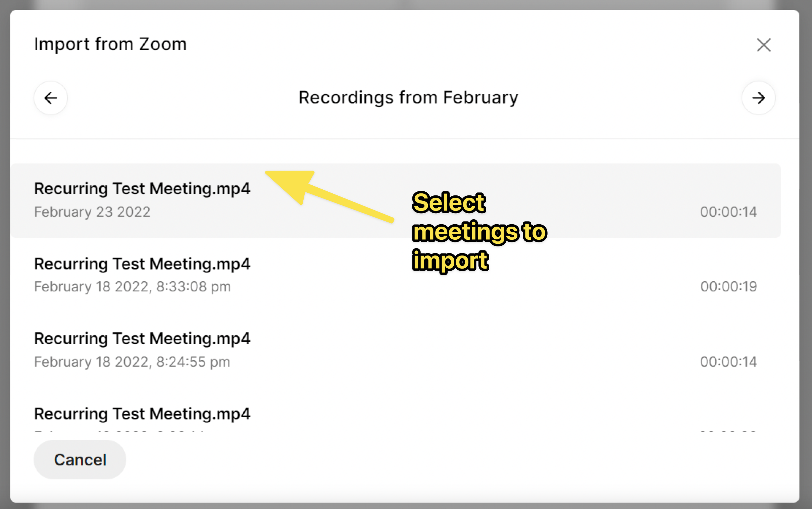Viewport: 812px width, 509px height.
Task: Click the February 18 2022, 8:24:55 pm timestamp
Action: pyautogui.click(x=132, y=362)
